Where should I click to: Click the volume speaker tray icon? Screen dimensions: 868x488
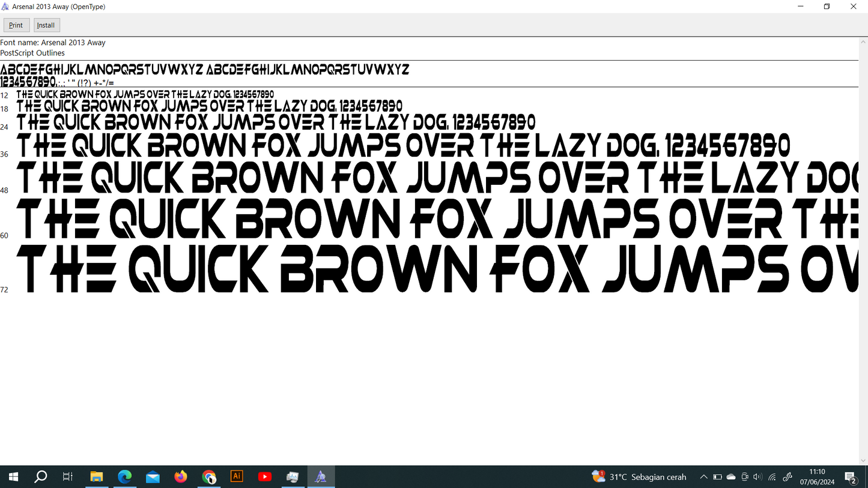[757, 477]
